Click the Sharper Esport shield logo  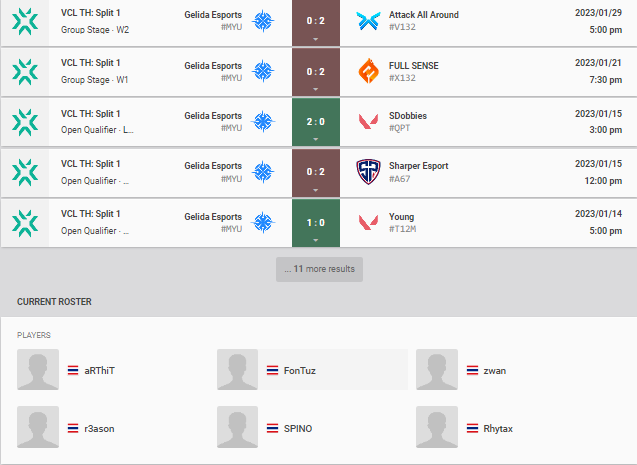point(368,172)
